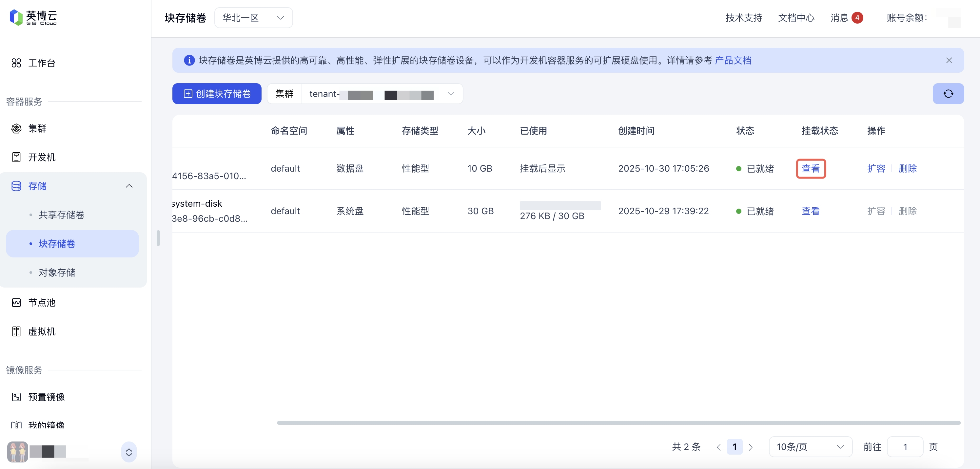The height and width of the screenshot is (469, 980).
Task: Select 对象存储 submenu item
Action: click(x=57, y=272)
